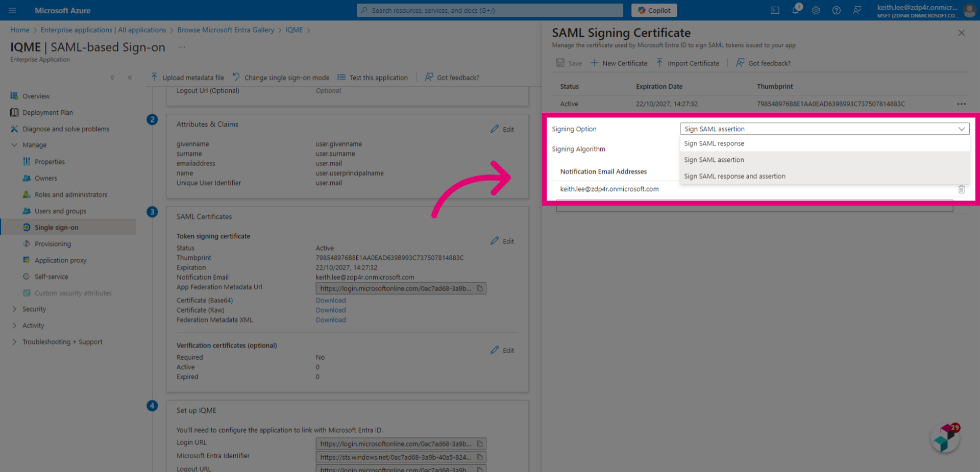
Task: Click Got feedback in certificate panel
Action: [x=764, y=63]
